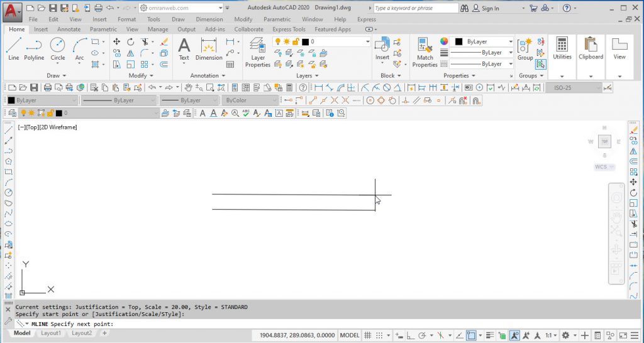Click the Insert block icon
The width and height of the screenshot is (644, 343).
(x=382, y=48)
